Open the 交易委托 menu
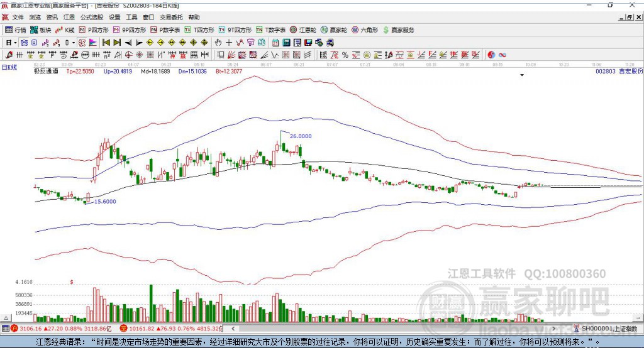The width and height of the screenshot is (644, 348). 171,17
